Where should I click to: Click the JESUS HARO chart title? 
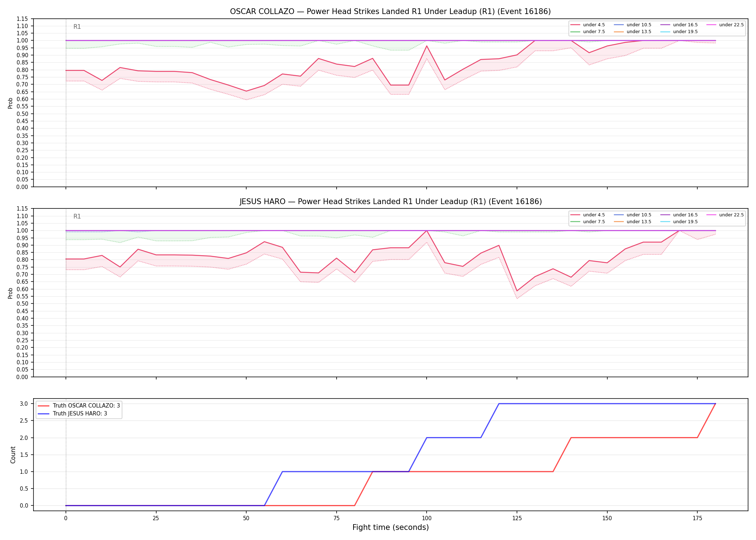tap(391, 202)
